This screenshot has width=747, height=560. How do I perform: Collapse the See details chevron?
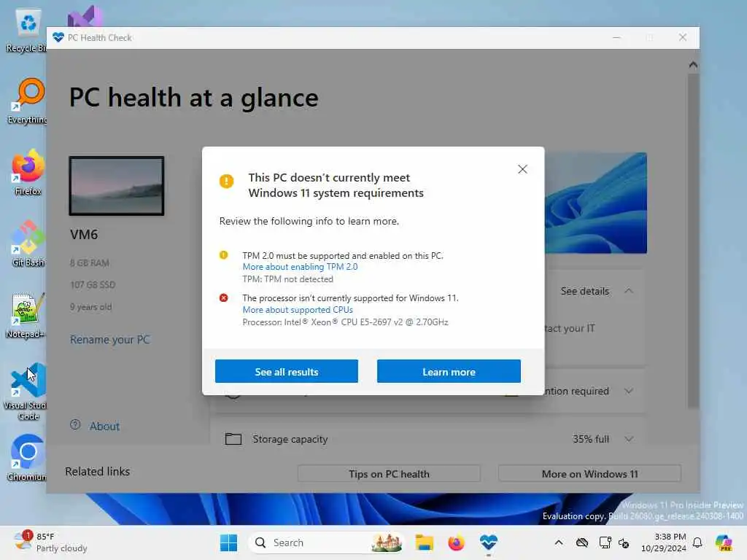tap(629, 291)
